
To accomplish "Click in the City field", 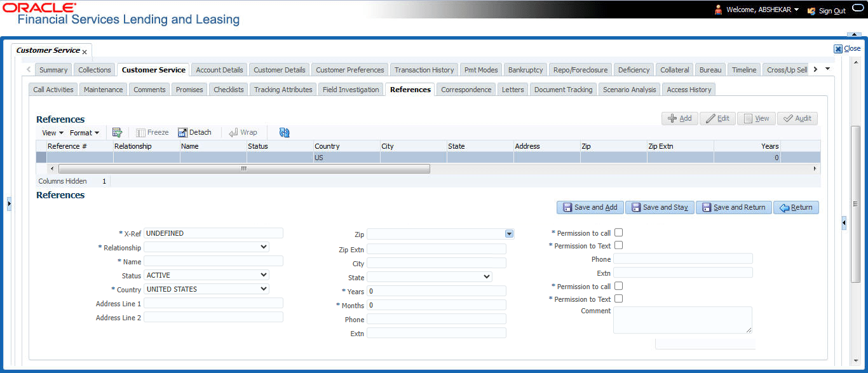I will tap(437, 263).
